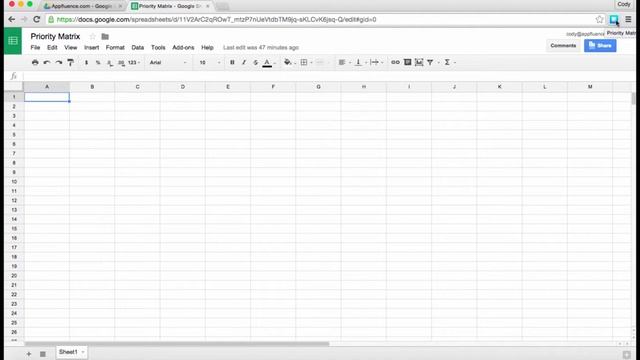Viewport: 640px width, 360px height.
Task: Go back in browser history
Action: [x=11, y=19]
